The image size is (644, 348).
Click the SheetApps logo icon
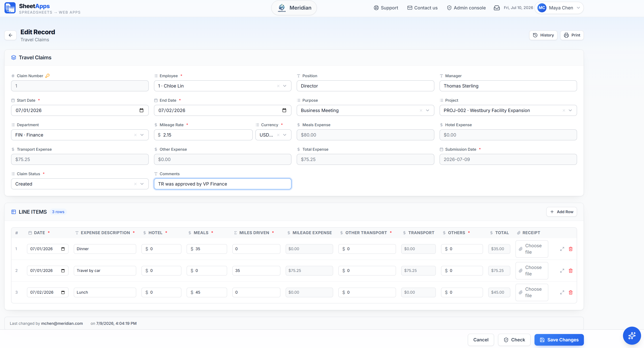(10, 8)
